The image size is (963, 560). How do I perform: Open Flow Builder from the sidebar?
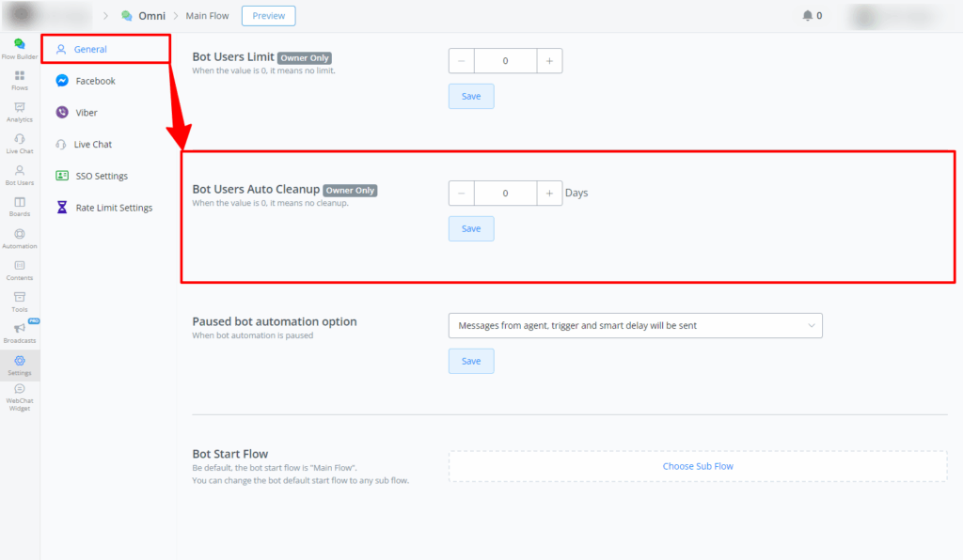(x=20, y=45)
